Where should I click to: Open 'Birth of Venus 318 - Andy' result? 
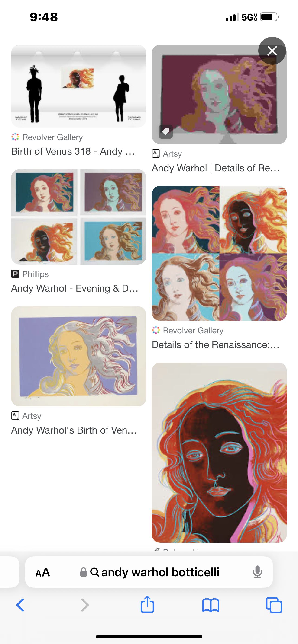coord(73,151)
